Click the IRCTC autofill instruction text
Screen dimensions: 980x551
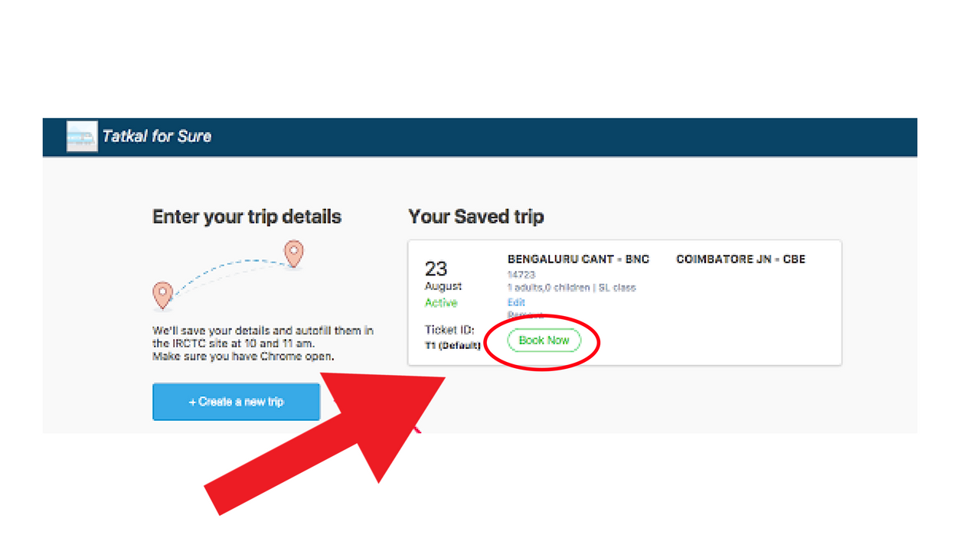[x=263, y=344]
